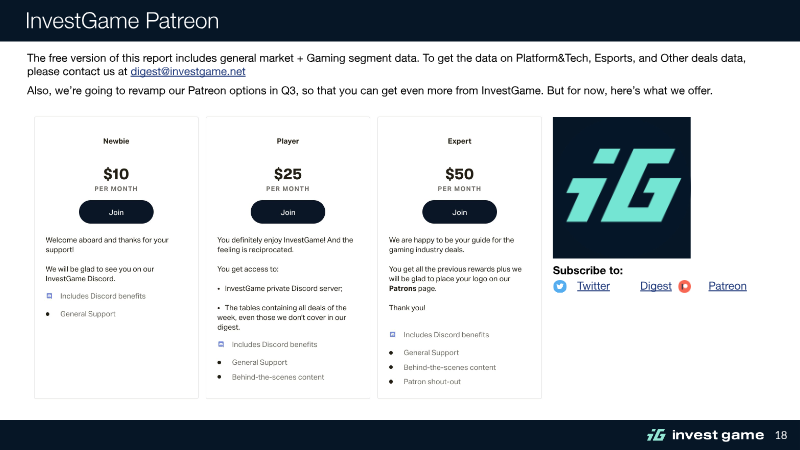Screen dimensions: 800x450
Task: Follow the Digest subscription link
Action: 655,287
